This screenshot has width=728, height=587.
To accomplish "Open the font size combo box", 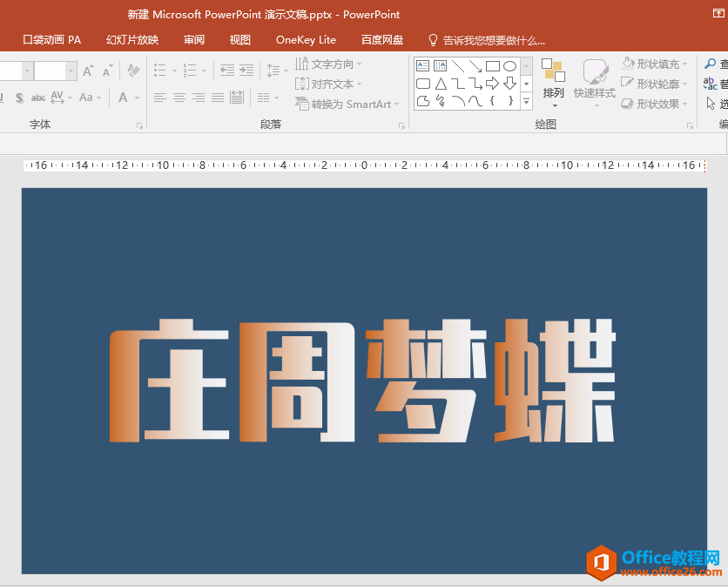I will 56,71.
